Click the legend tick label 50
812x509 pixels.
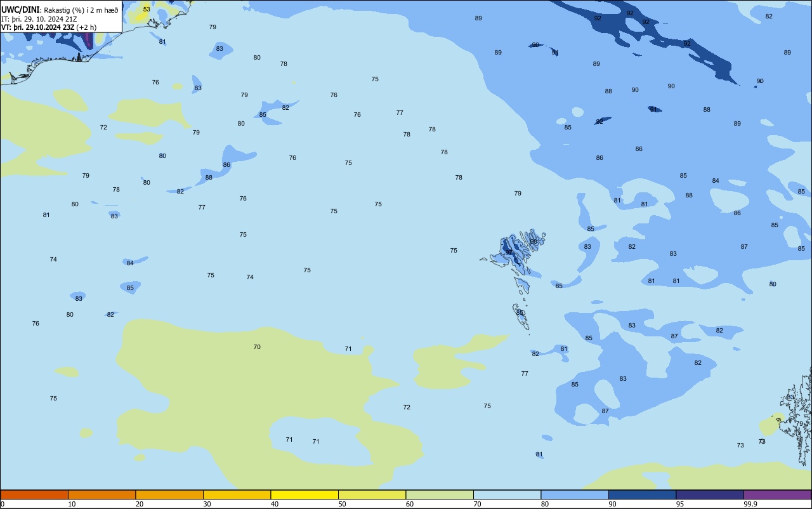pyautogui.click(x=343, y=504)
